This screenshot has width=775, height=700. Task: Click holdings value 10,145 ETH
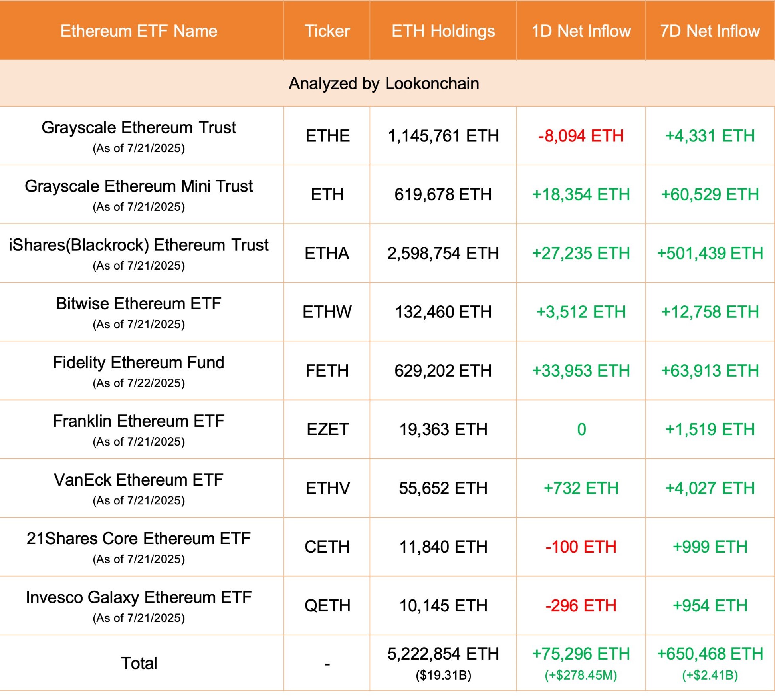pyautogui.click(x=443, y=606)
